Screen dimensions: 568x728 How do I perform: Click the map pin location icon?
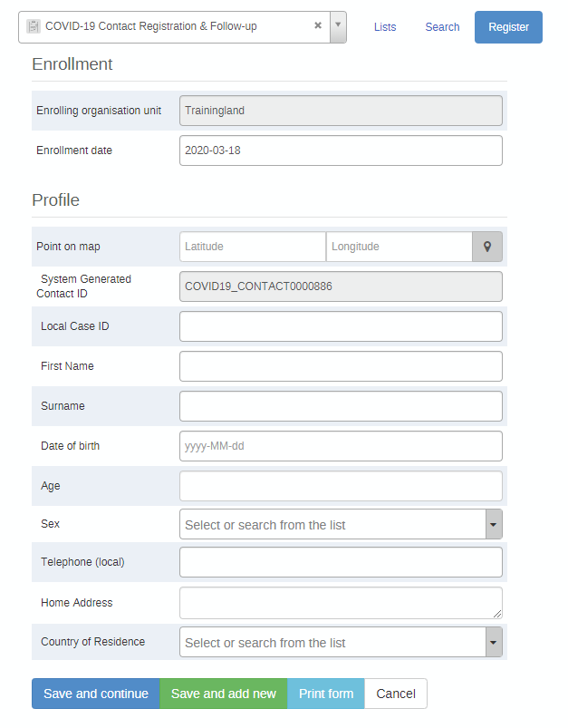(x=486, y=247)
